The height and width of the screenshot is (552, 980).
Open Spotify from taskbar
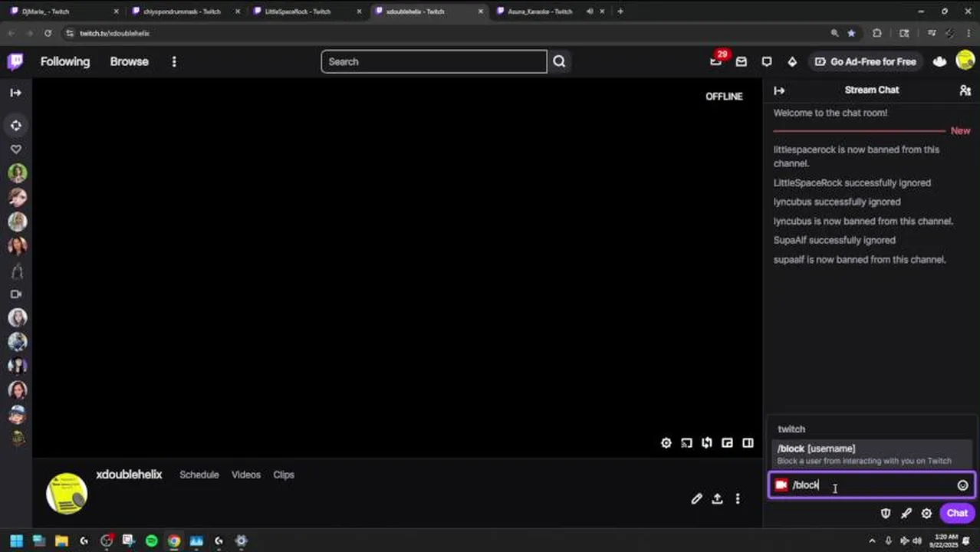[151, 540]
